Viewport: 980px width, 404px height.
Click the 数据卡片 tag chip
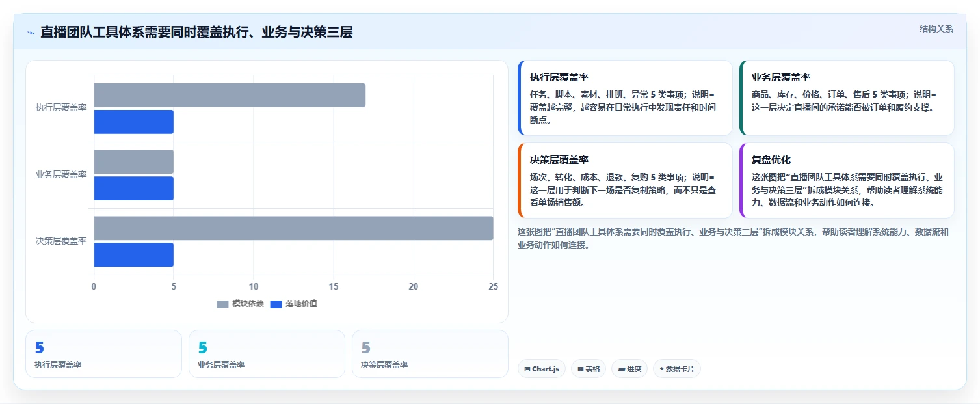tap(676, 369)
